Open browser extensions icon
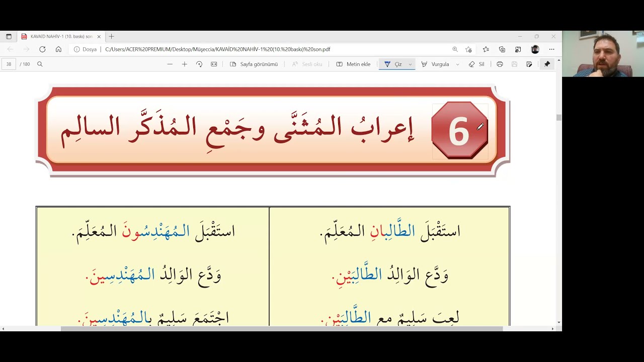Image resolution: width=644 pixels, height=362 pixels. [x=518, y=49]
